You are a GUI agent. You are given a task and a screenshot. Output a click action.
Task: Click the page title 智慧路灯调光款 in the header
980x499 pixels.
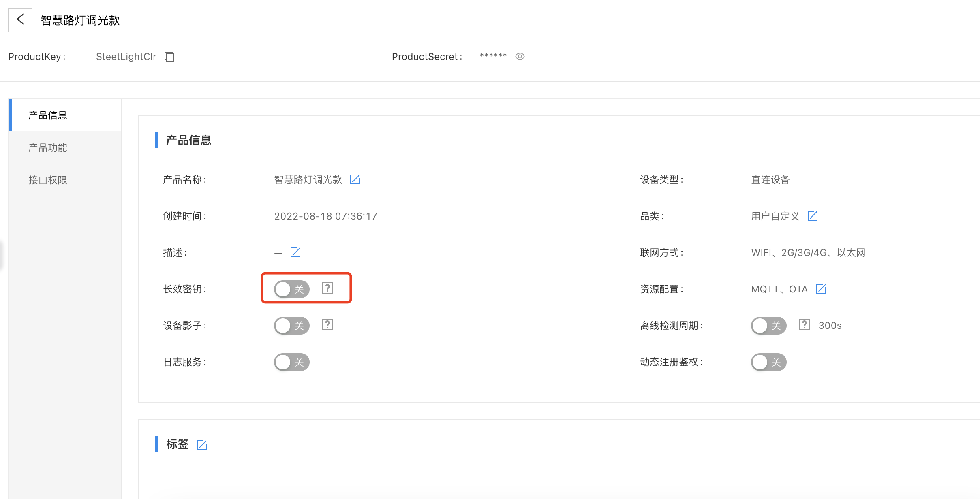(x=80, y=20)
